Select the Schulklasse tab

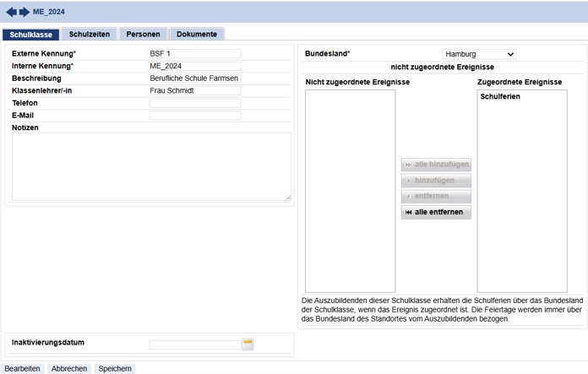30,35
